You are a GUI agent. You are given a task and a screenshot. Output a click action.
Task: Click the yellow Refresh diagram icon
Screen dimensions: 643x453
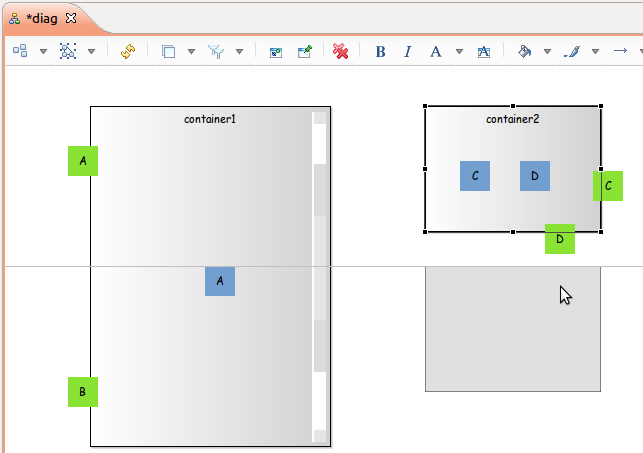[x=127, y=51]
